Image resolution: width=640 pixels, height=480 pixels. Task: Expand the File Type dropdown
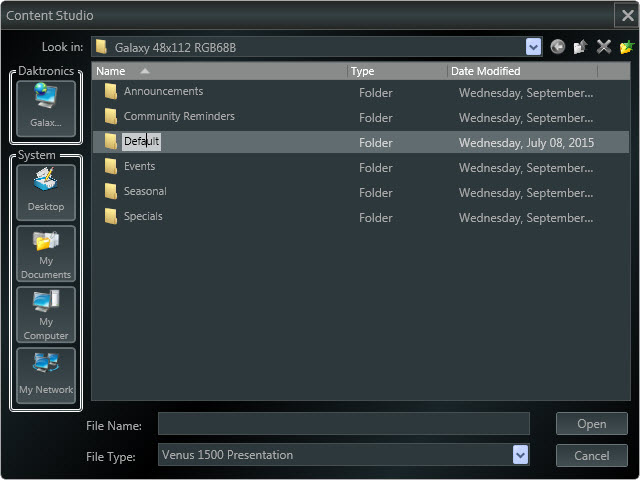coord(520,455)
